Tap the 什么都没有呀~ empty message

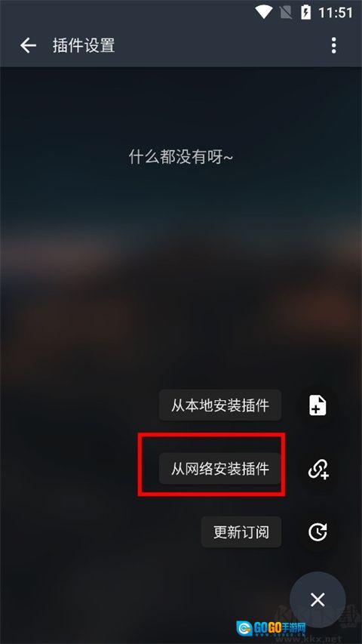tap(181, 156)
